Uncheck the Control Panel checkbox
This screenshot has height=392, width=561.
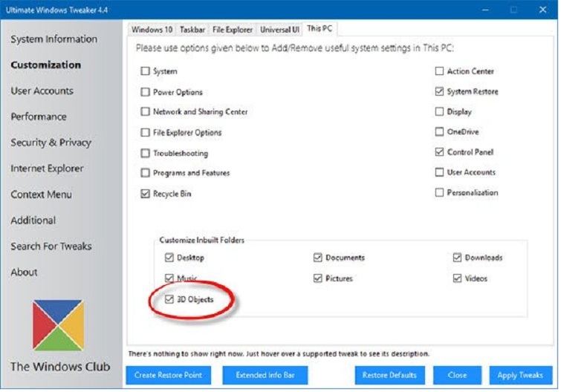[x=439, y=152]
